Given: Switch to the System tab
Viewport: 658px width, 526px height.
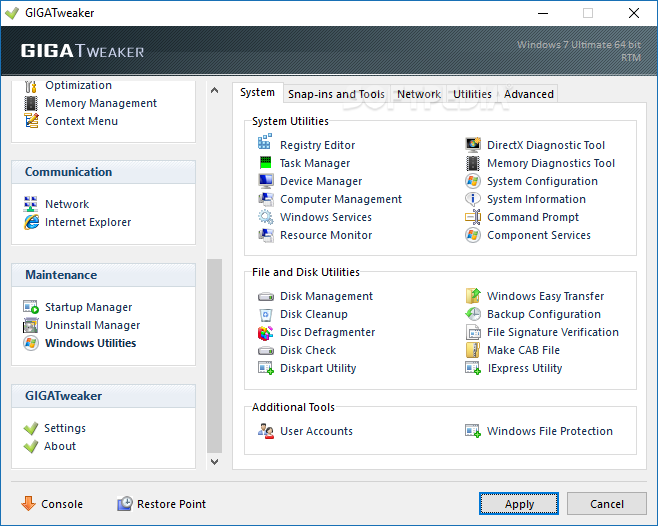Looking at the screenshot, I should (258, 92).
